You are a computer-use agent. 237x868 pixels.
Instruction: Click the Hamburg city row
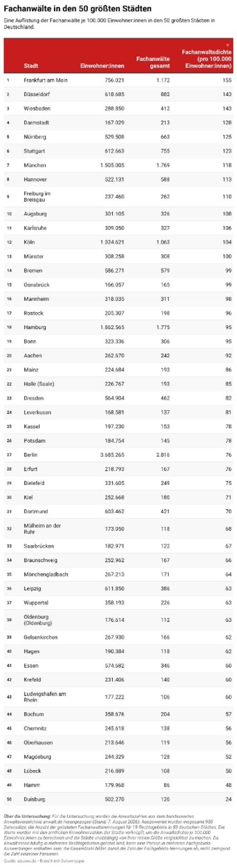click(118, 327)
